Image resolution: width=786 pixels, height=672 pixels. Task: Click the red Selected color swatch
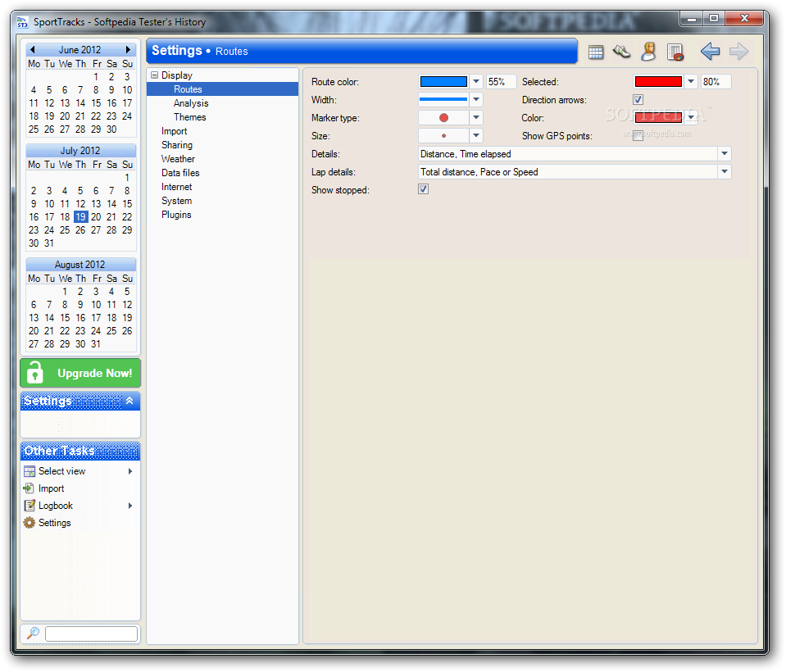(658, 81)
